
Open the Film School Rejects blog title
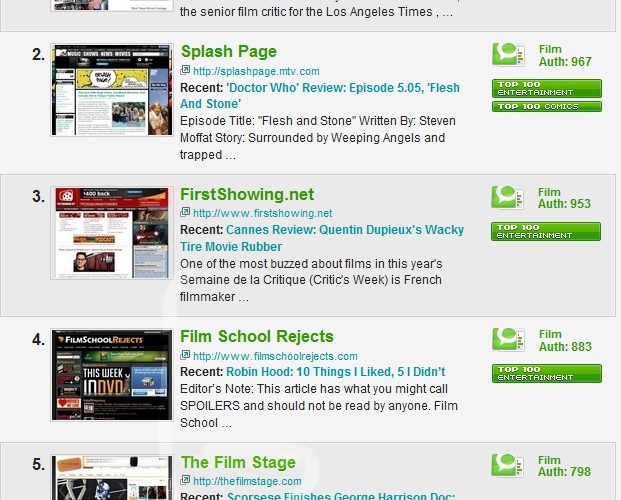[x=257, y=336]
